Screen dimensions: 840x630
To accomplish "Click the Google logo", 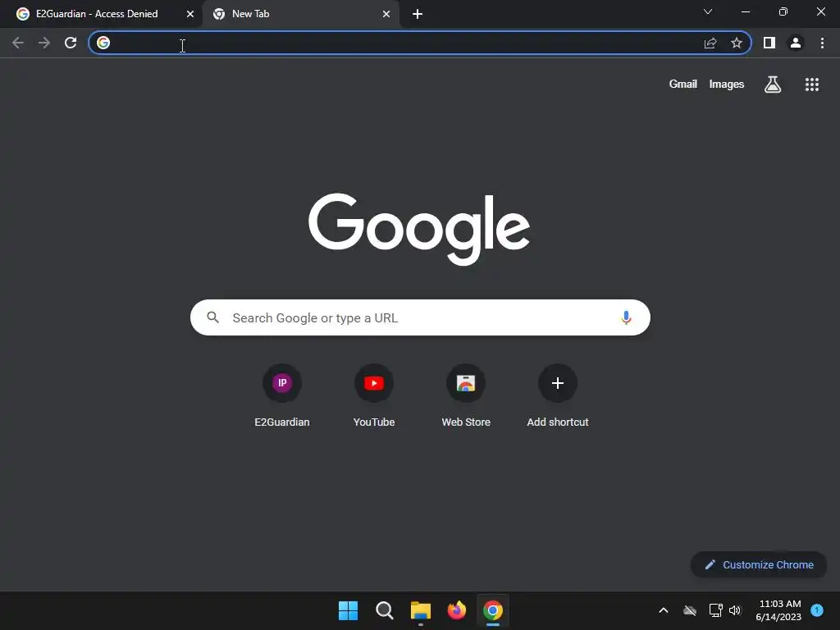I will 419,229.
